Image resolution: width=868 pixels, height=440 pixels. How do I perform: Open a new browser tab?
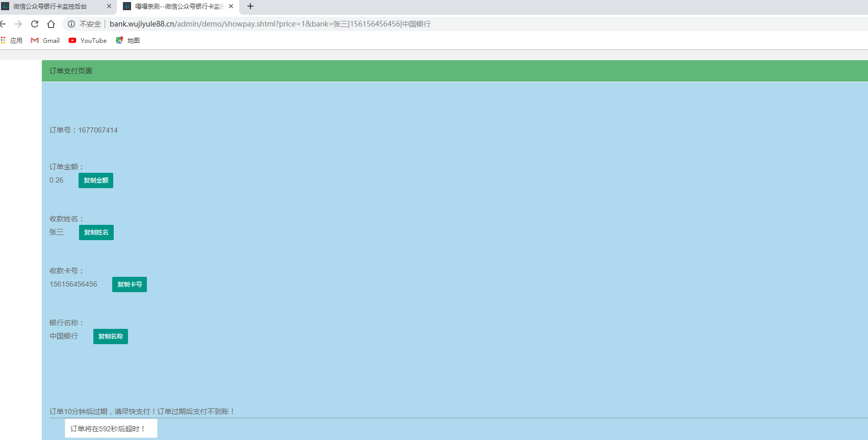pyautogui.click(x=250, y=7)
